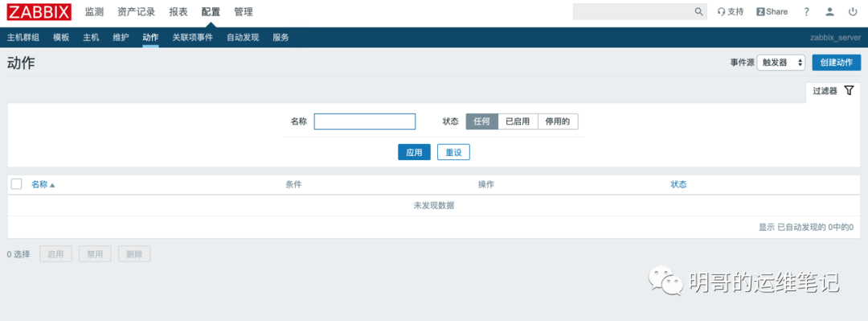This screenshot has height=321, width=868.
Task: Open the 报表 top menu
Action: click(x=178, y=11)
